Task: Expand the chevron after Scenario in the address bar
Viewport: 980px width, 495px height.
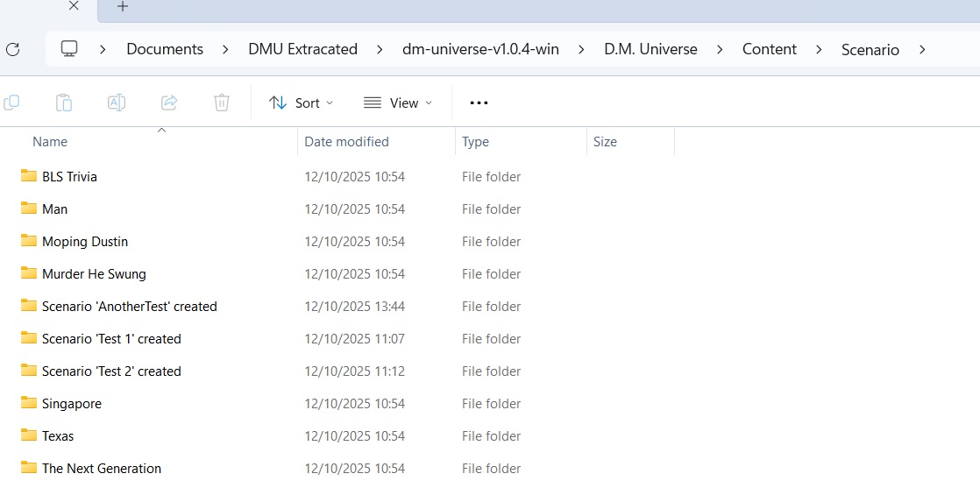Action: pyautogui.click(x=922, y=49)
